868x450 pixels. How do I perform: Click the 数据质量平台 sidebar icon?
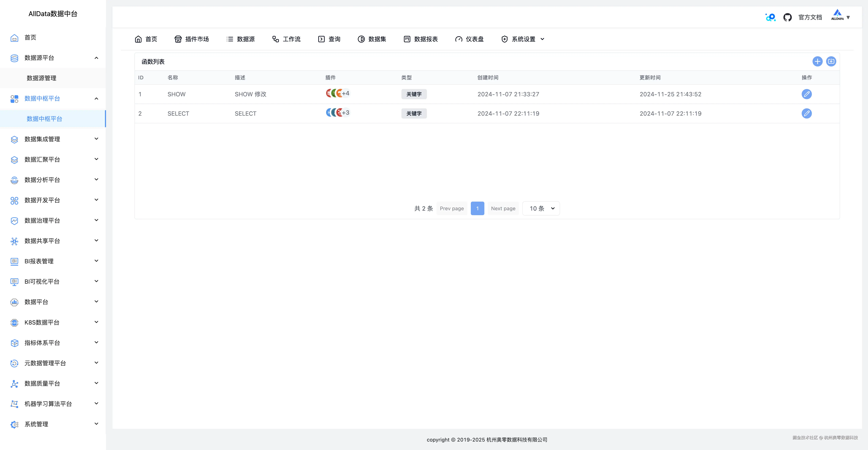14,384
